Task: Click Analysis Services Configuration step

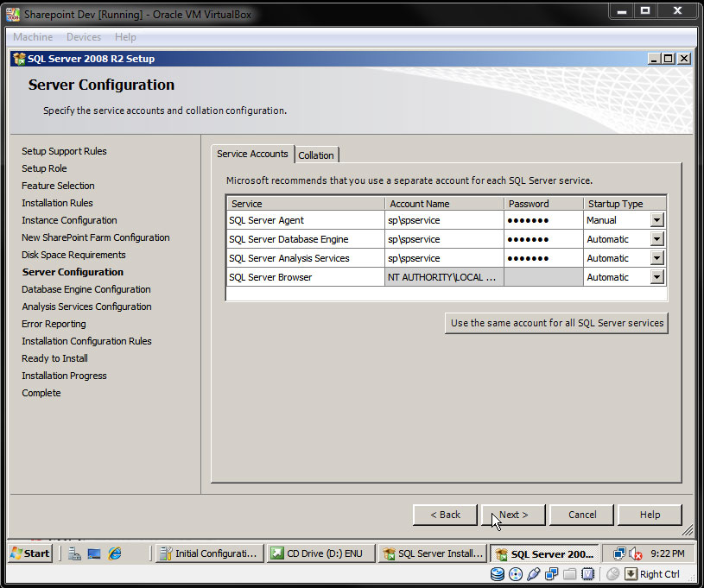Action: tap(86, 307)
